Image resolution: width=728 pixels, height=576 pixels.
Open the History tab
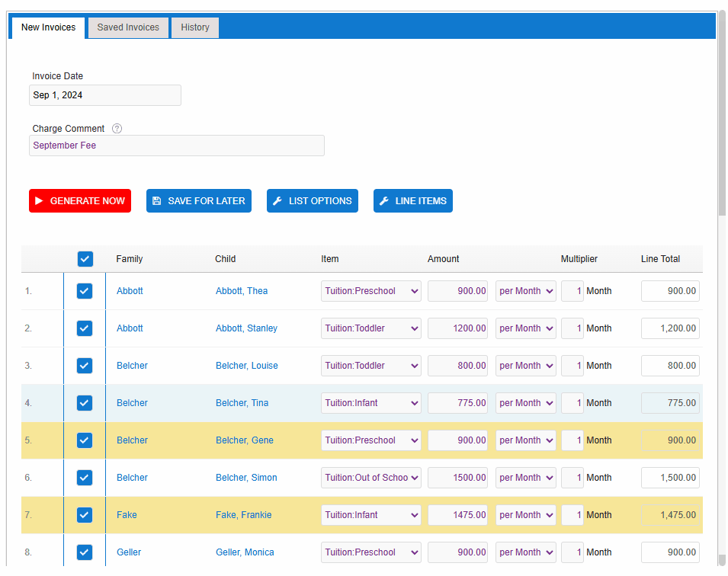click(x=195, y=27)
